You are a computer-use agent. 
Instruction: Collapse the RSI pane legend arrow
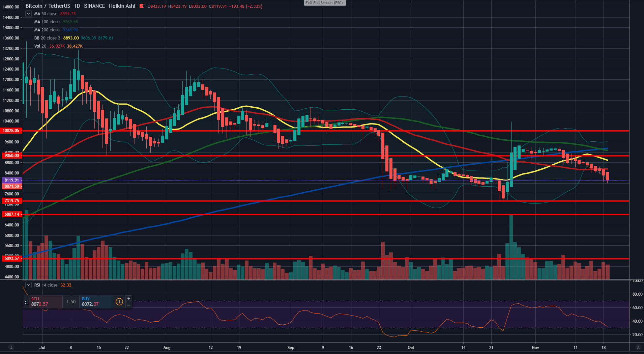tap(29, 285)
